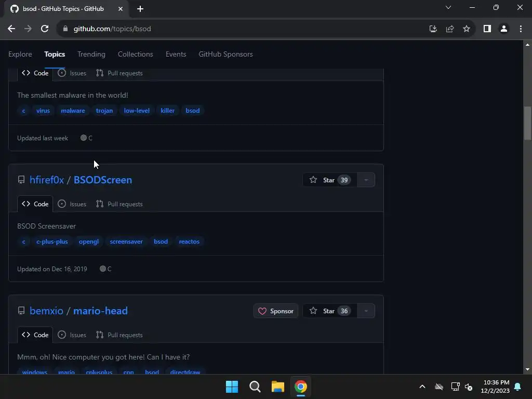Screen dimensions: 532x399
Task: Open Chrome side panel
Action: point(487,29)
